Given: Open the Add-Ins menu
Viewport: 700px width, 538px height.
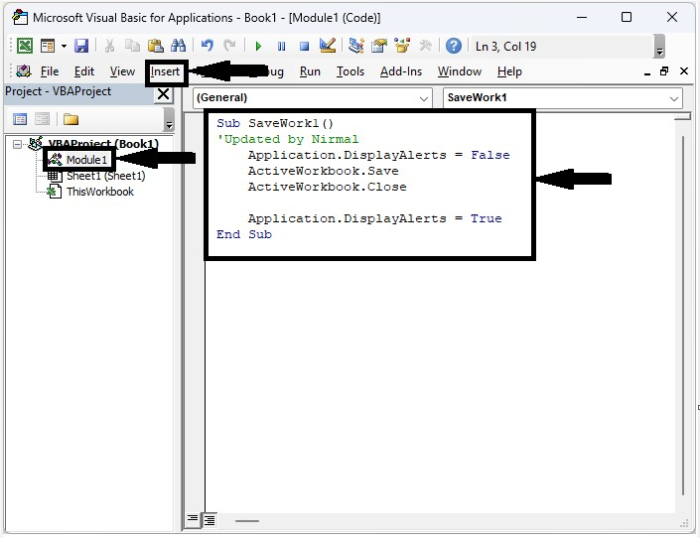Looking at the screenshot, I should pyautogui.click(x=401, y=71).
